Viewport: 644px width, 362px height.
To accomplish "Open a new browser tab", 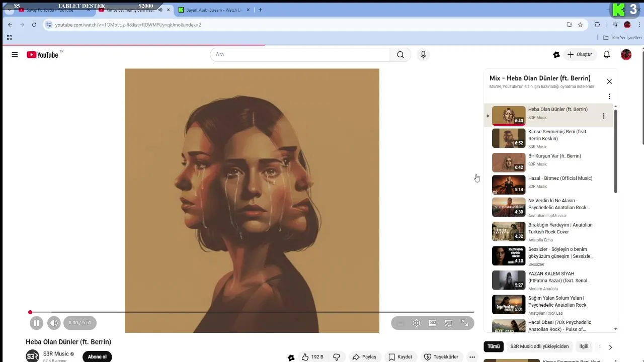I will point(260,10).
